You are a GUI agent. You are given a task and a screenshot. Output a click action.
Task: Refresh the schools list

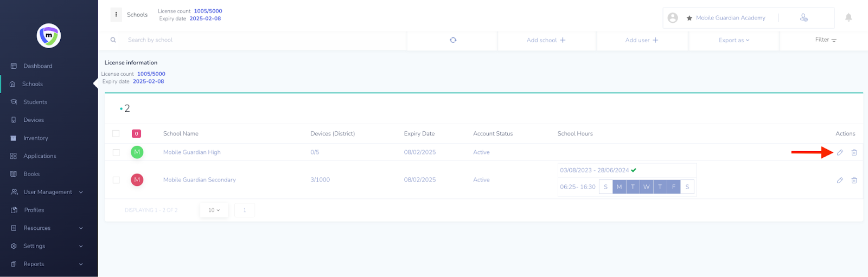click(x=453, y=40)
